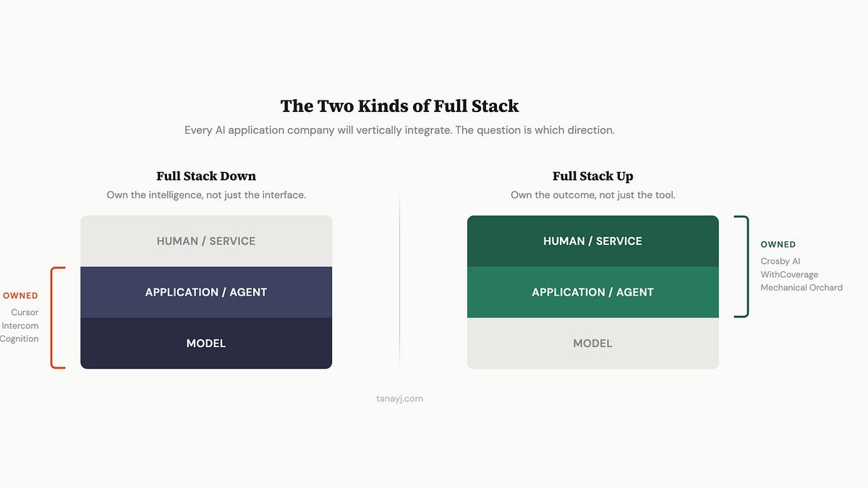The width and height of the screenshot is (868, 488).
Task: Click the Cognition company name
Action: click(x=20, y=338)
